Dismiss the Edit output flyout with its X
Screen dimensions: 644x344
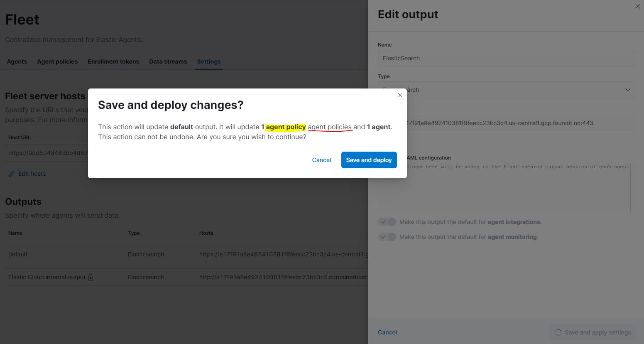pos(637,6)
